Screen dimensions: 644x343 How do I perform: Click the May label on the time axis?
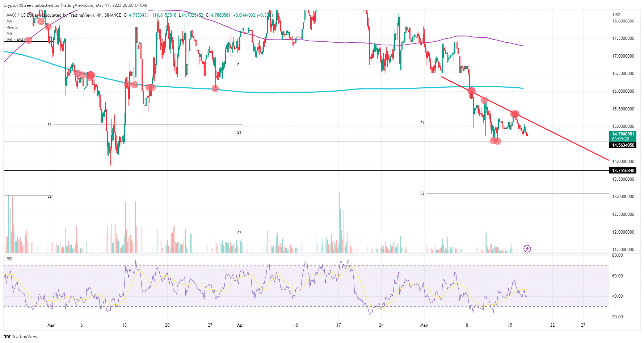pos(424,325)
